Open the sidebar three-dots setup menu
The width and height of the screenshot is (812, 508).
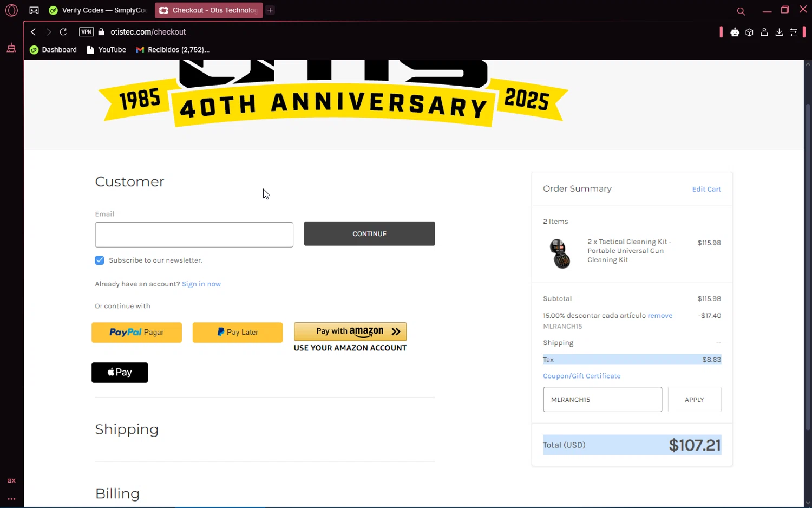[x=11, y=499]
